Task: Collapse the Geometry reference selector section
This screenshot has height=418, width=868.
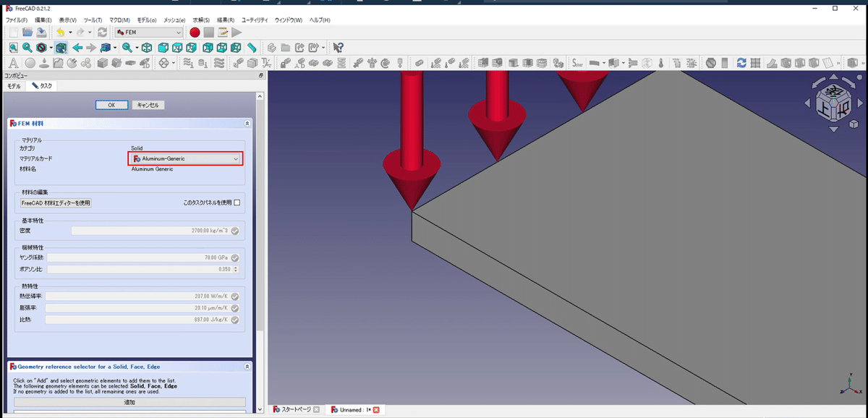Action: point(247,367)
